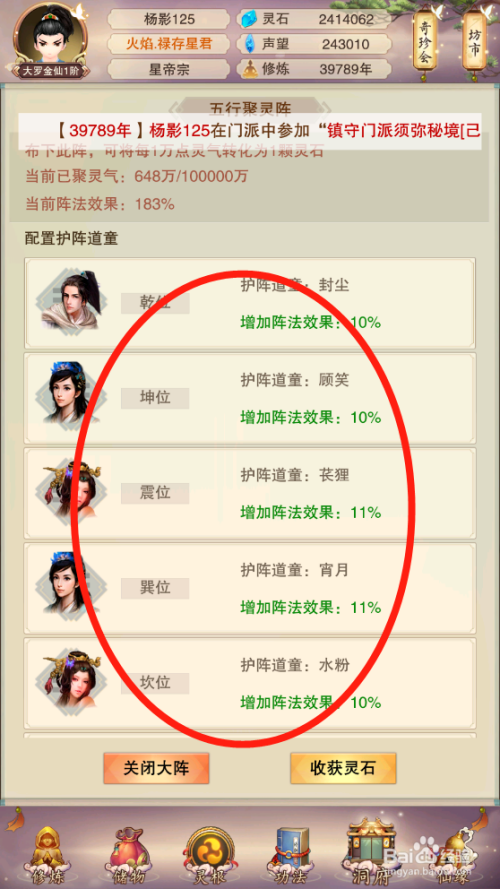Click 封尘 guardian portrait thumbnail

[x=71, y=300]
